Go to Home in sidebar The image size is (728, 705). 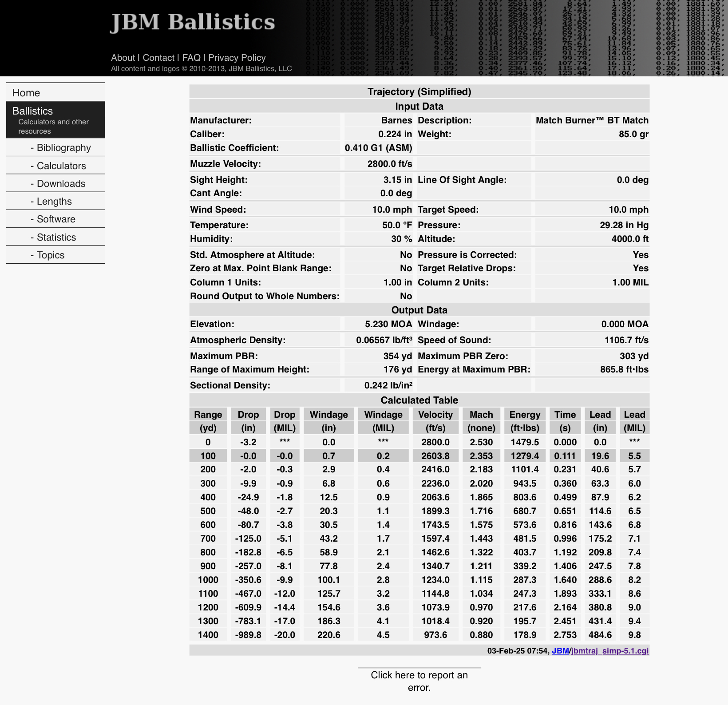pos(55,93)
